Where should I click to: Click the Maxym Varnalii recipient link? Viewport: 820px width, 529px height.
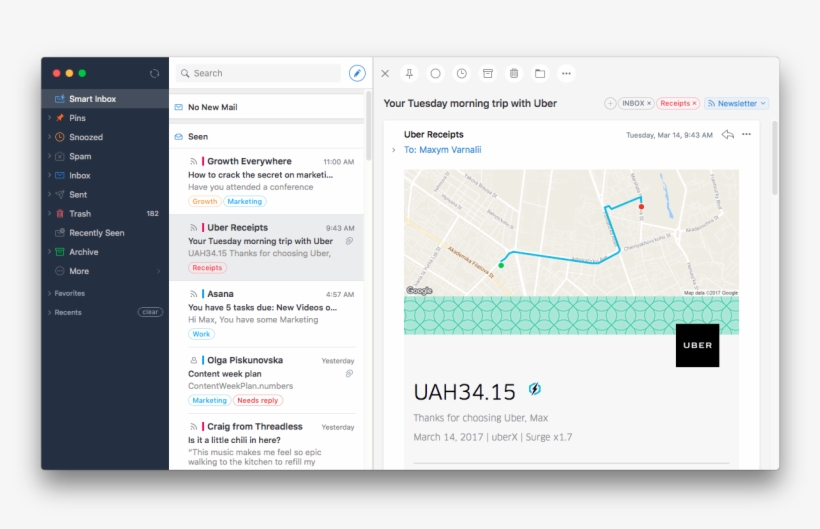(450, 150)
